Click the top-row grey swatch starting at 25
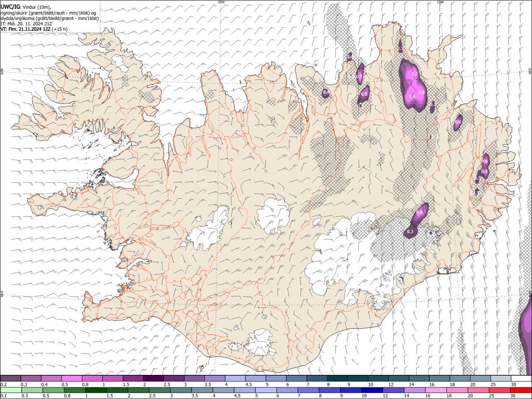 pyautogui.click(x=501, y=378)
